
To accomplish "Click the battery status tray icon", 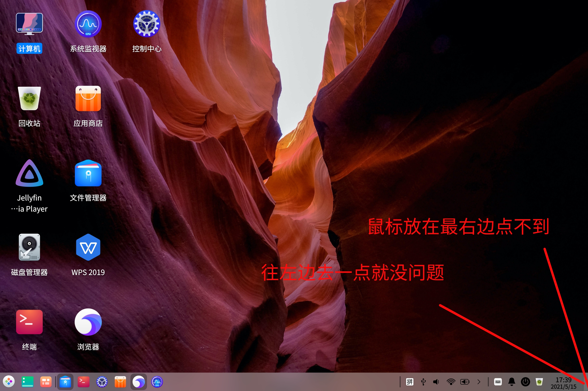I will (x=465, y=382).
